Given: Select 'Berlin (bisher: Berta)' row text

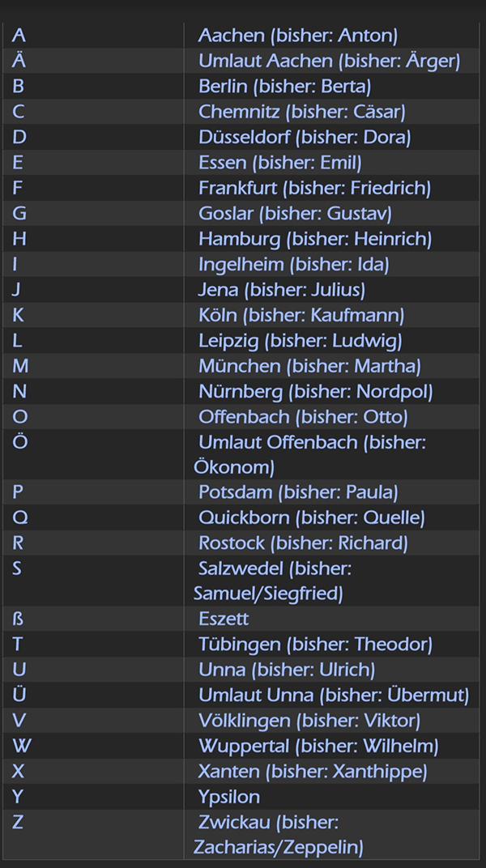Looking at the screenshot, I should point(284,87).
